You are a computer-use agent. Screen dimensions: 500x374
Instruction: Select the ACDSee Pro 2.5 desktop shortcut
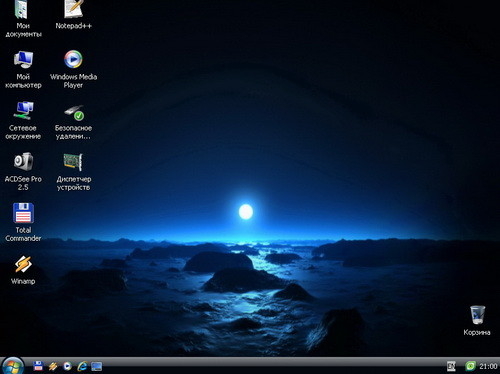[23, 171]
